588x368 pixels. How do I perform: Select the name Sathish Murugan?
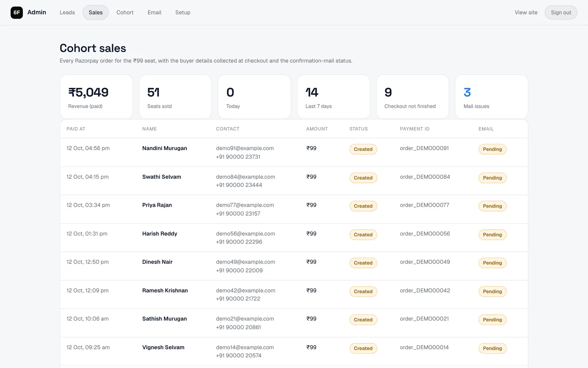pos(164,319)
